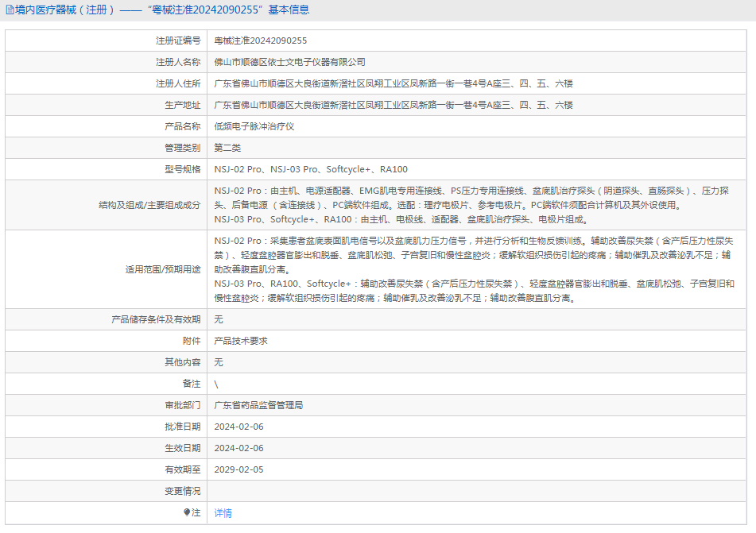
Task: Click the page title 境内医疗器械（注册）基本信息
Action: (x=162, y=10)
